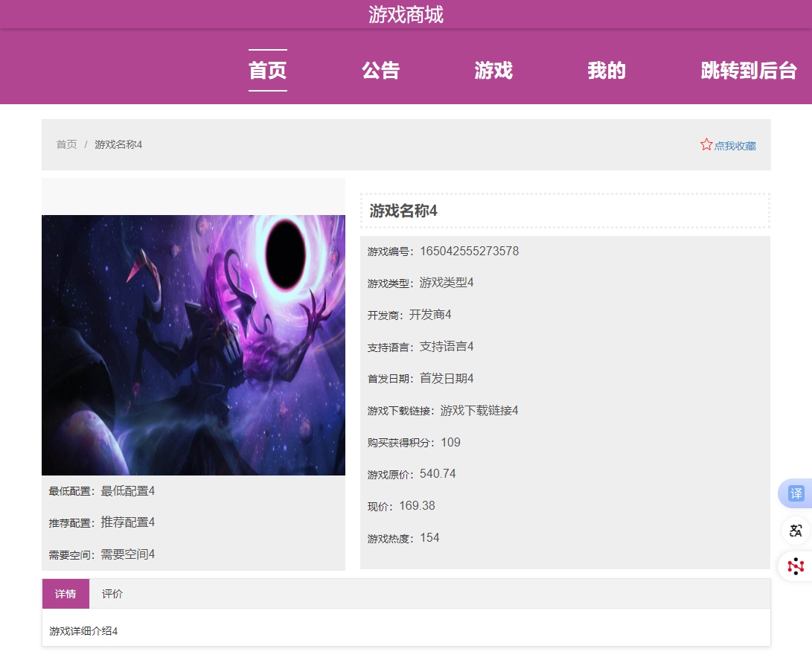This screenshot has width=812, height=666.
Task: Click the breadcrumb 首页 link
Action: click(66, 144)
